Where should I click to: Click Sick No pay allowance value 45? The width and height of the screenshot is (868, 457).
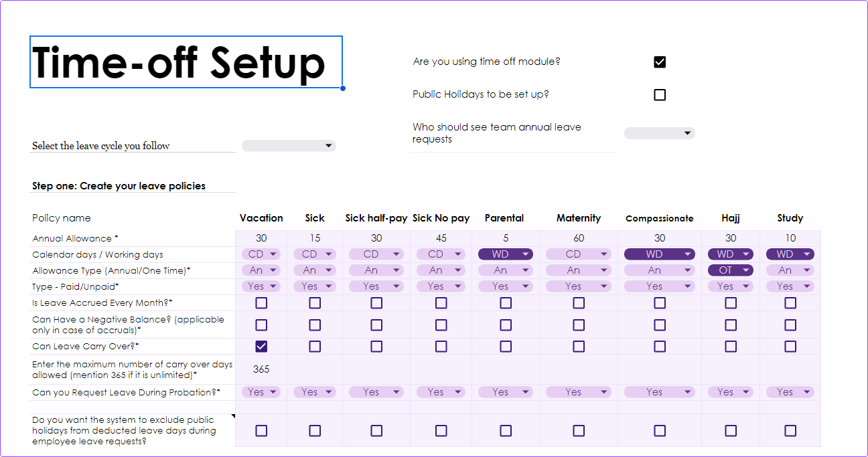tap(441, 238)
